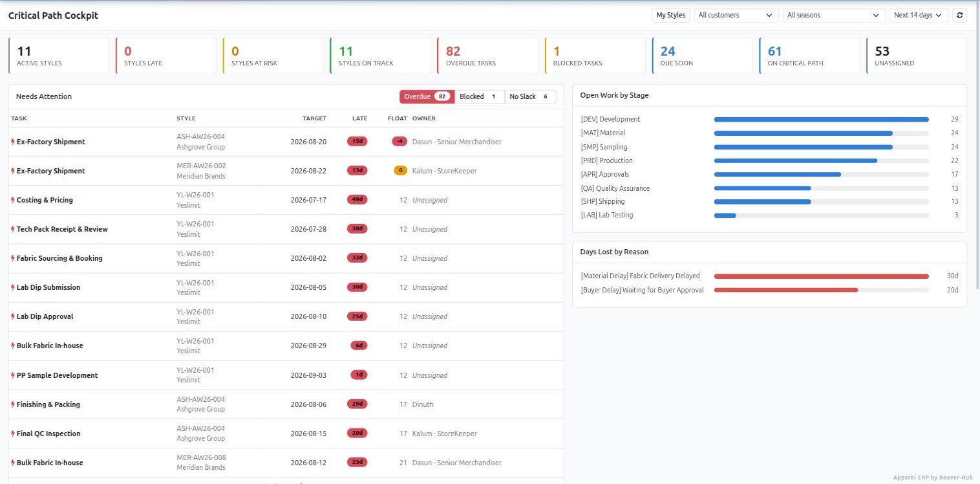The width and height of the screenshot is (980, 484).
Task: Click lightning icon beside Lab Dip Submission
Action: (12, 287)
